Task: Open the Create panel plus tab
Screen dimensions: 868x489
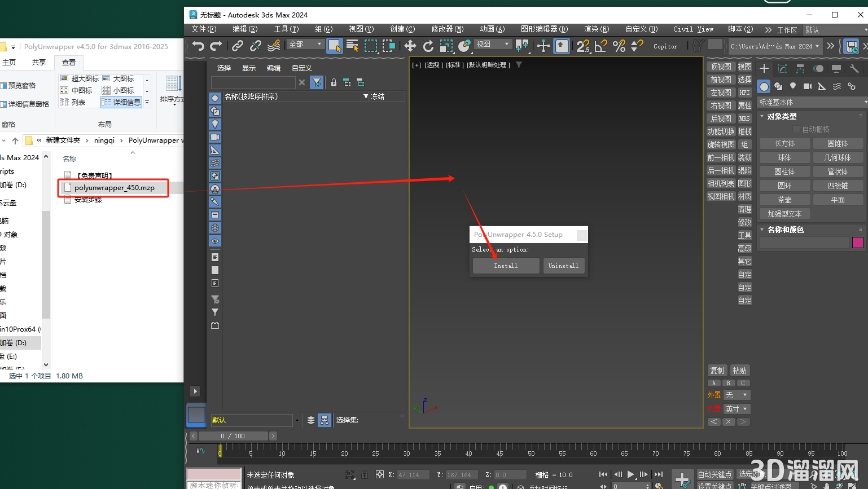Action: 764,69
